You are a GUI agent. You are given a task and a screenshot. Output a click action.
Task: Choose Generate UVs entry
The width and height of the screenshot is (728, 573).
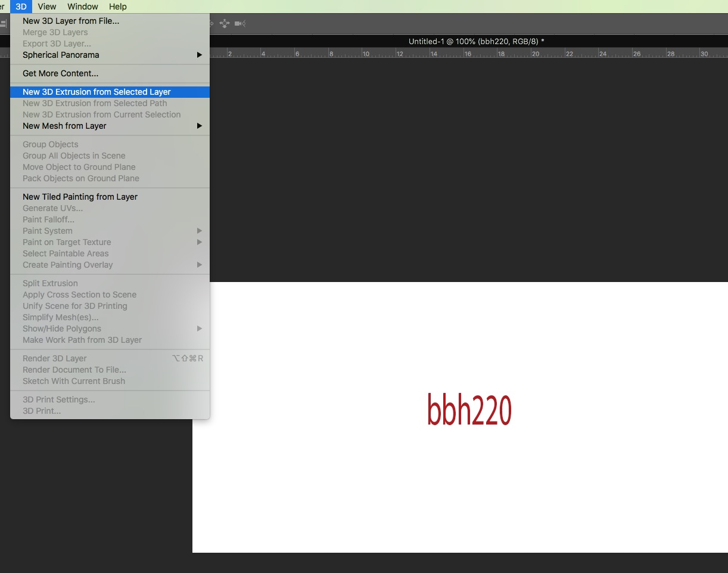(x=110, y=208)
